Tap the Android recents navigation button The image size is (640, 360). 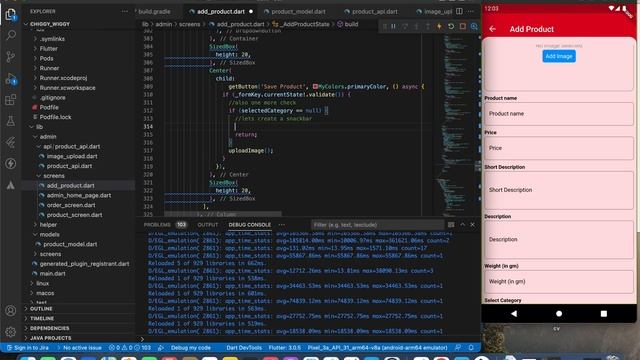point(604,313)
